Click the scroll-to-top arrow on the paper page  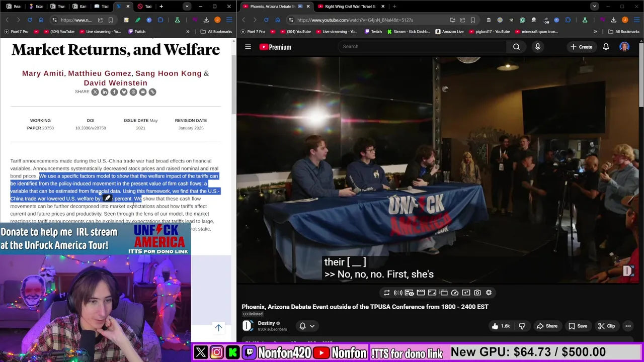tap(218, 327)
